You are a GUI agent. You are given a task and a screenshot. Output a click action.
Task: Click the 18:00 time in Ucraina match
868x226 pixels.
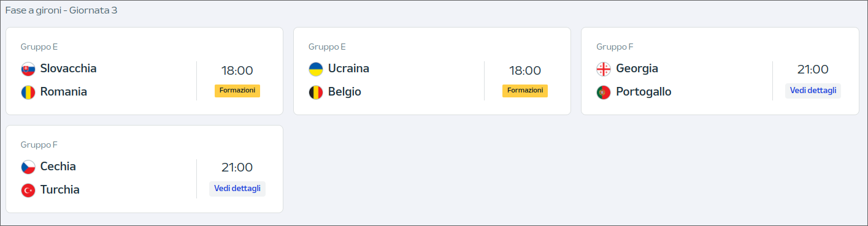[x=525, y=70]
